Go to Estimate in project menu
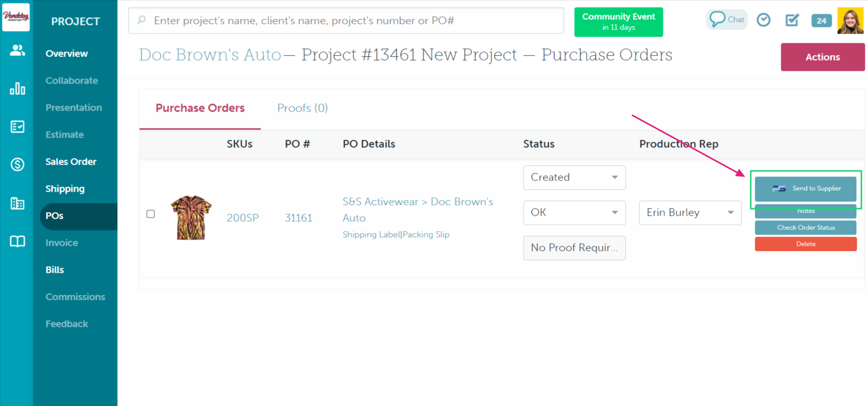 coord(64,135)
